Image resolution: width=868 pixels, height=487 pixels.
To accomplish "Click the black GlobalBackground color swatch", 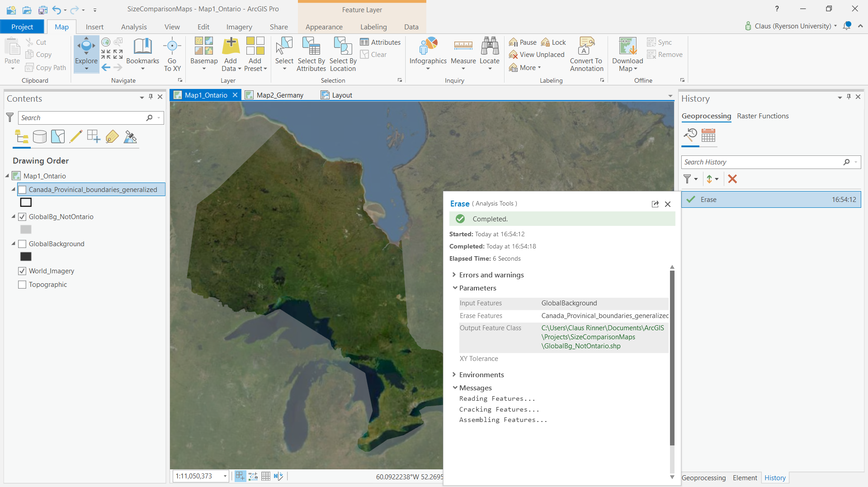I will [26, 256].
